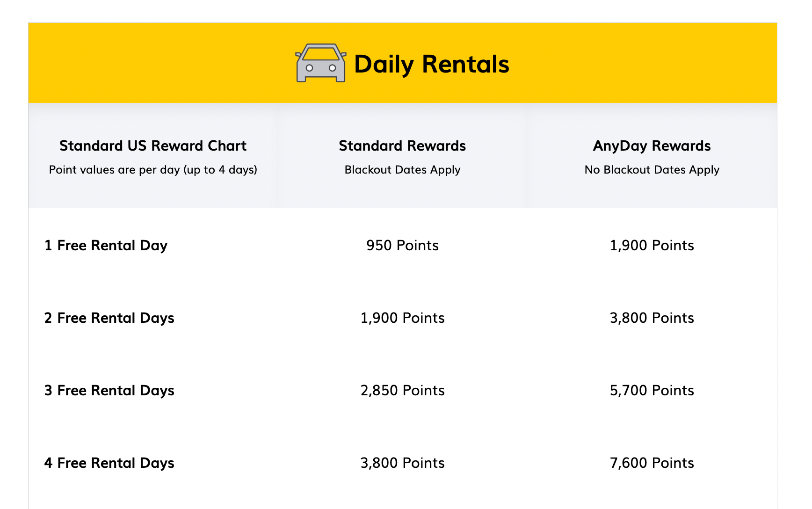Click the 7,600 Points value
Image resolution: width=812 pixels, height=509 pixels.
pyautogui.click(x=652, y=463)
